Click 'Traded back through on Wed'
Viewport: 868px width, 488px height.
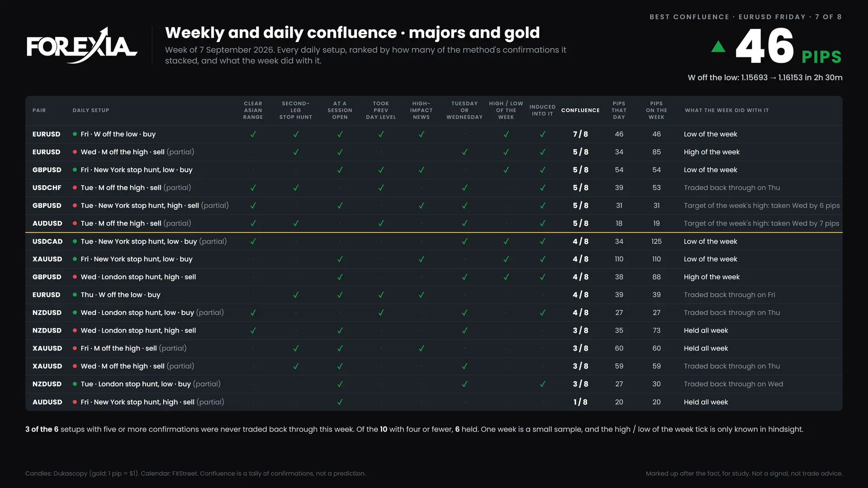pos(733,384)
